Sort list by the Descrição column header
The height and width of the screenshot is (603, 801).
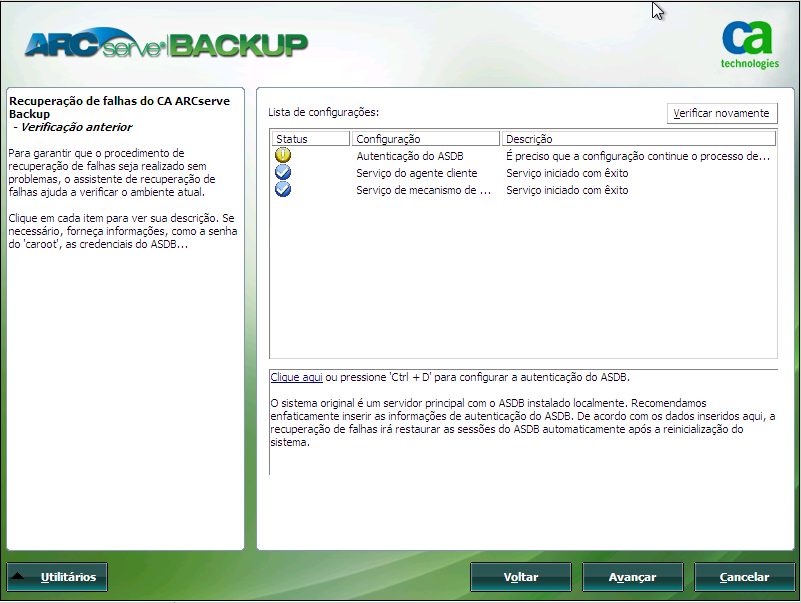(x=639, y=138)
